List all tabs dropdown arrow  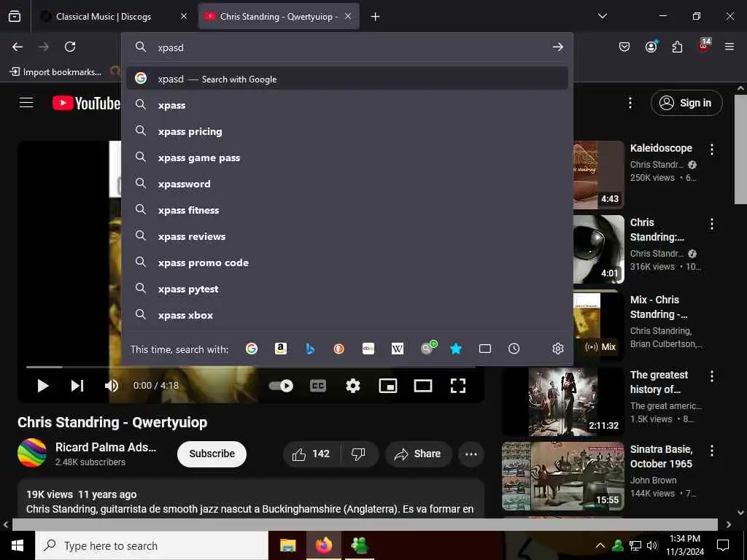[602, 16]
